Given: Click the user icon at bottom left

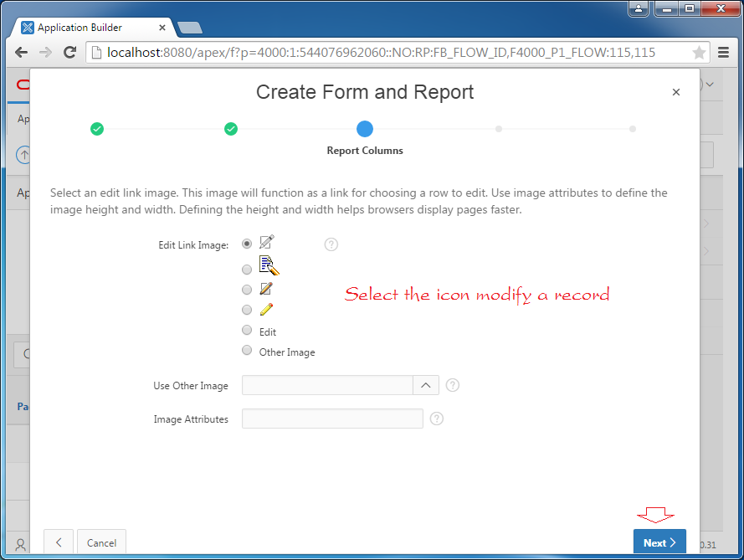Looking at the screenshot, I should tap(20, 544).
